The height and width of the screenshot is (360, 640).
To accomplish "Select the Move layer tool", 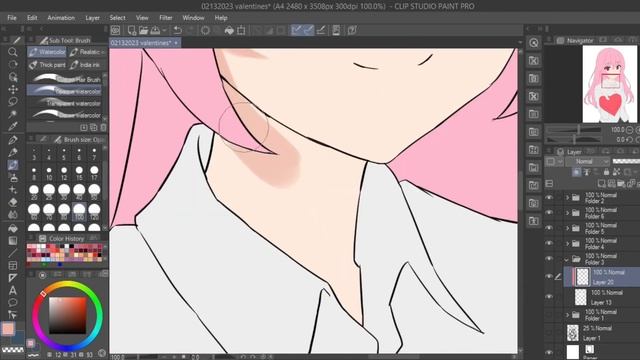I will tap(13, 89).
